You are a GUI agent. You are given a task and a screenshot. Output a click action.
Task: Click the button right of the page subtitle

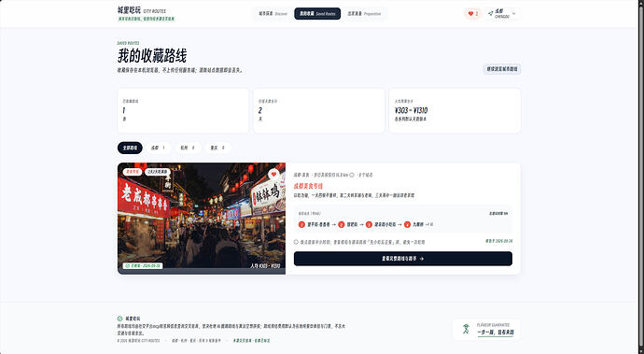pyautogui.click(x=502, y=69)
